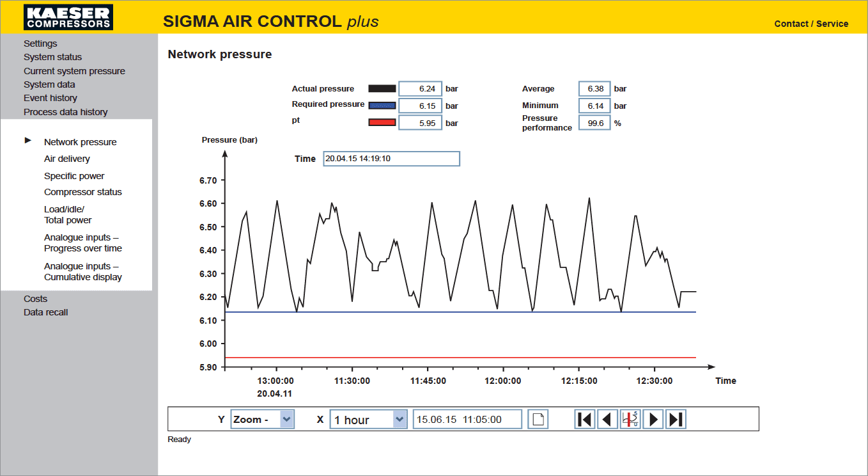Open the Costs section
This screenshot has height=476, width=868.
point(35,299)
